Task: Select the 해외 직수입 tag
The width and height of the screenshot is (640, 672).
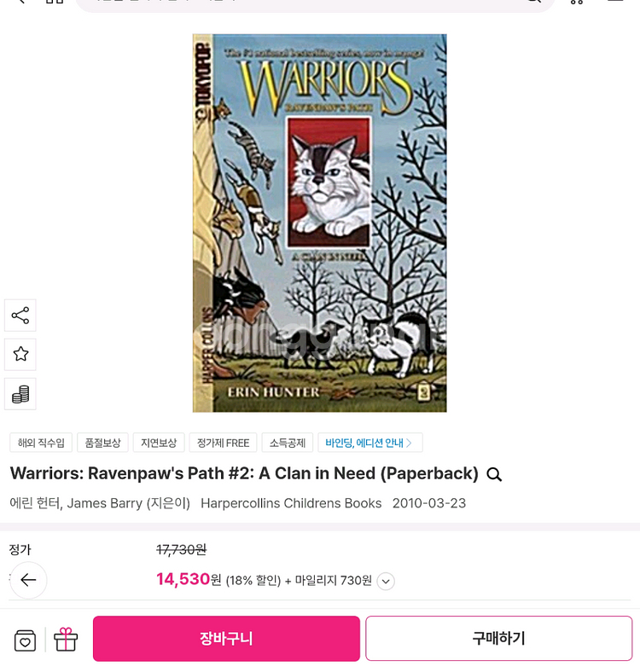Action: pyautogui.click(x=41, y=443)
